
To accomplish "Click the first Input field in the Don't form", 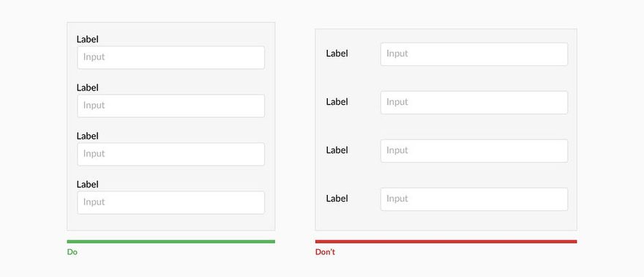I will click(x=474, y=54).
